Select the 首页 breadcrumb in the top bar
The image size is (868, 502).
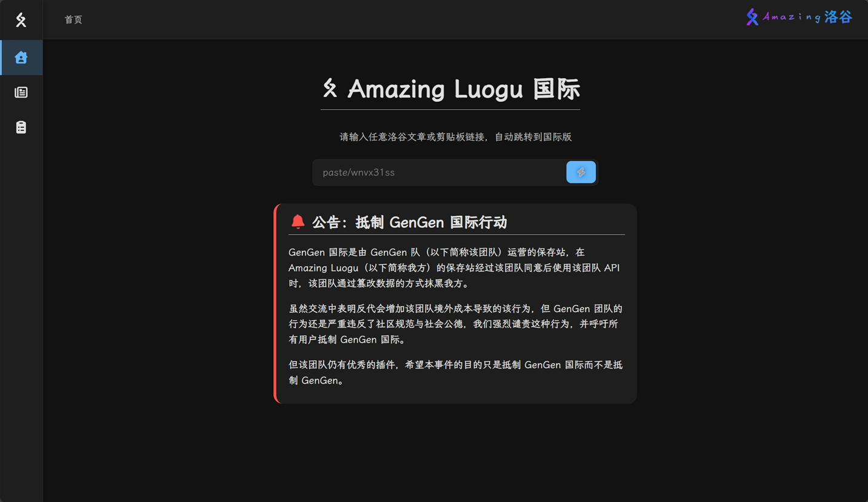pos(73,19)
